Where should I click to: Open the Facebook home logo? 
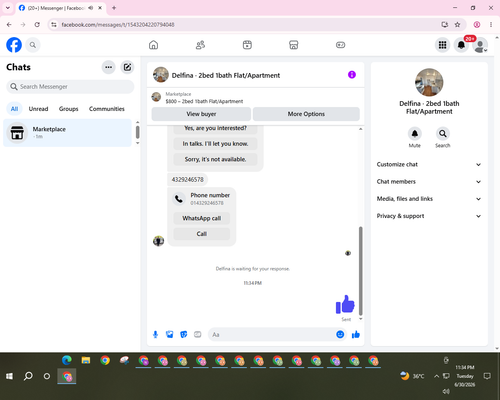click(14, 45)
